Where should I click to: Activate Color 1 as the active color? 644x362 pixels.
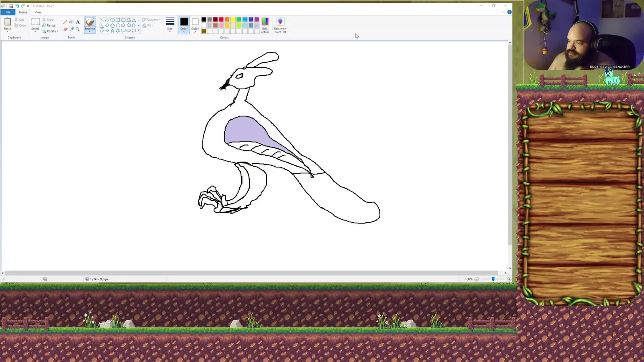[x=184, y=25]
